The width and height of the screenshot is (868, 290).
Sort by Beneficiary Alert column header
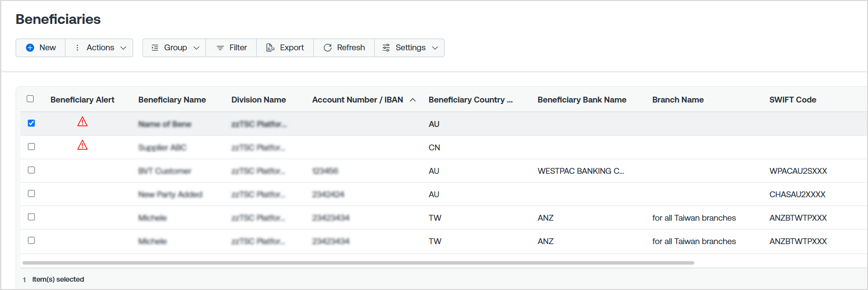82,100
